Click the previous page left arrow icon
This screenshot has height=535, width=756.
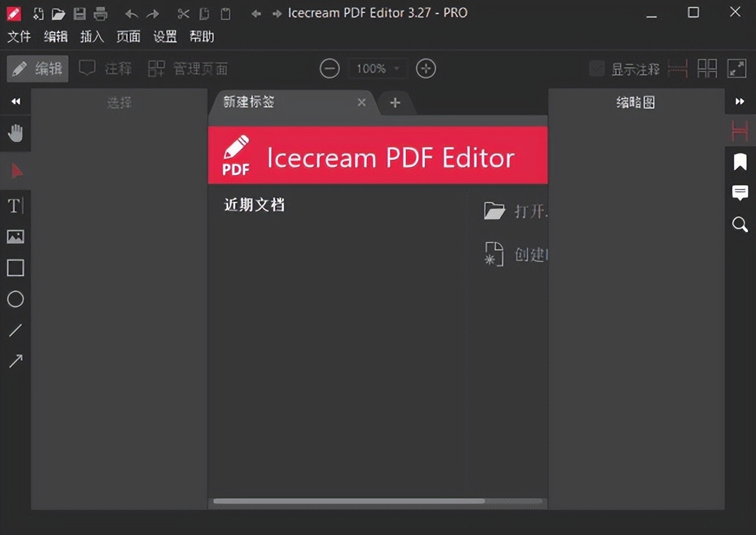(x=256, y=14)
